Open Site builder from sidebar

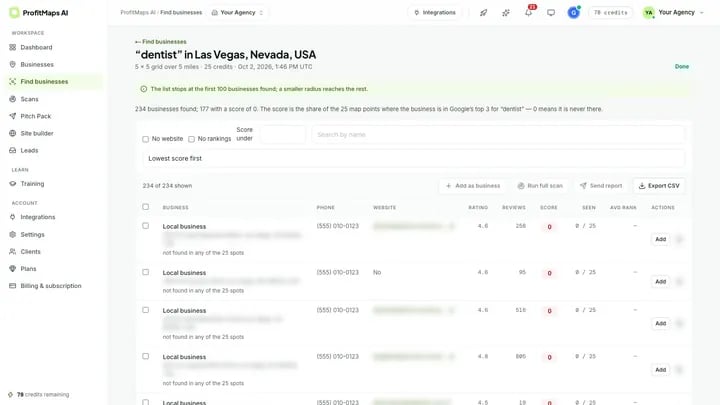coord(37,133)
